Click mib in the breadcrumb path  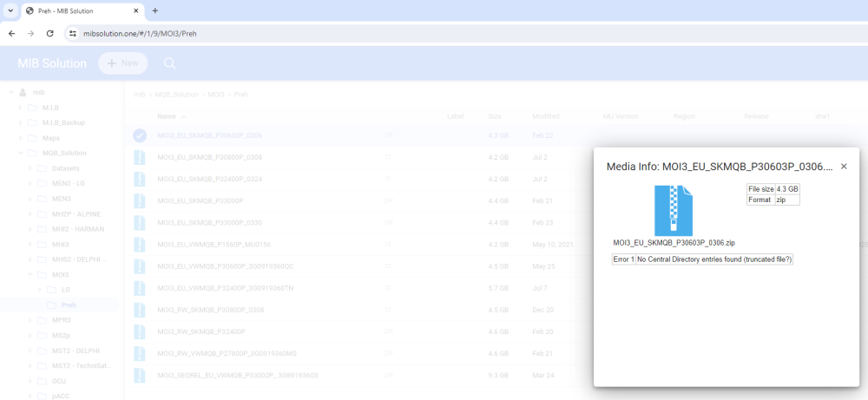click(x=140, y=95)
